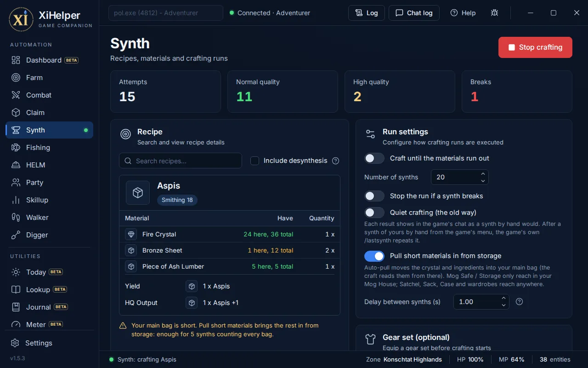Screen dimensions: 588x368
Task: Click the '24 here, 36 total' Fire Crystal count
Action: (268, 234)
